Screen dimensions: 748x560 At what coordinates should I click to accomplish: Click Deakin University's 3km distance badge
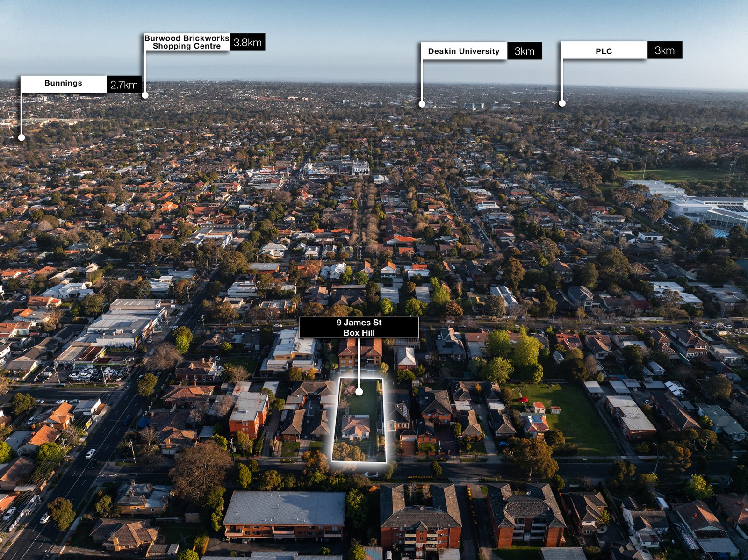[524, 51]
